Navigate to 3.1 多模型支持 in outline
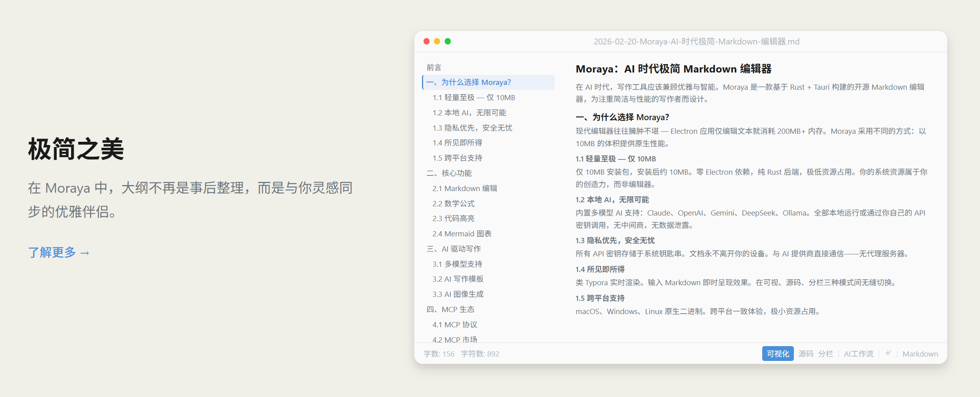Image resolution: width=980 pixels, height=397 pixels. pyautogui.click(x=457, y=264)
